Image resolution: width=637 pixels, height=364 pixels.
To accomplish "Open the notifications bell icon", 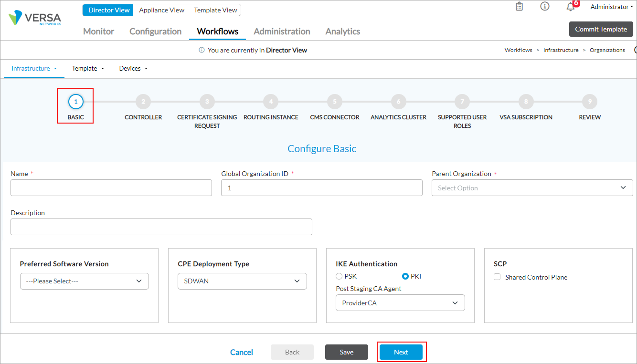I will click(570, 7).
